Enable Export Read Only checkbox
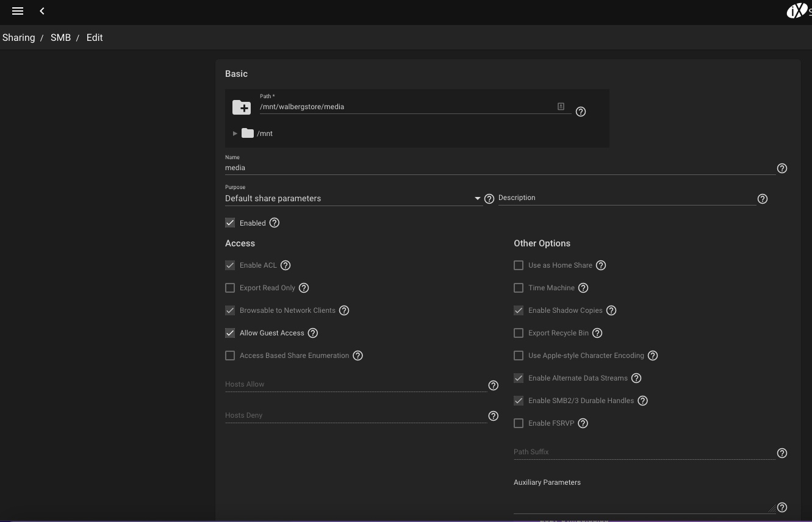 point(230,288)
